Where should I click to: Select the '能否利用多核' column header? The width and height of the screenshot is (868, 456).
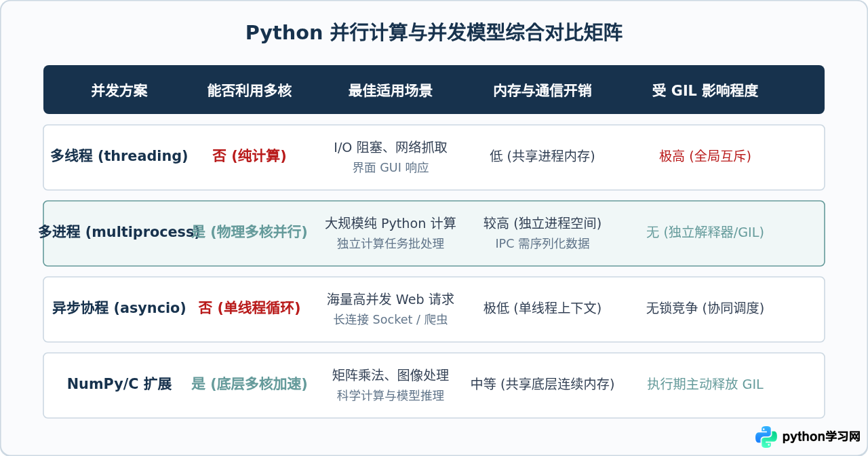[250, 90]
